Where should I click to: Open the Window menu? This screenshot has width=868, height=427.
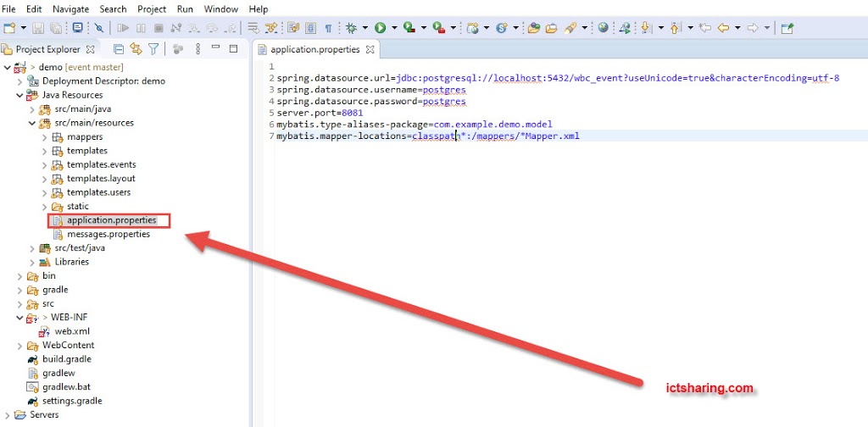221,8
